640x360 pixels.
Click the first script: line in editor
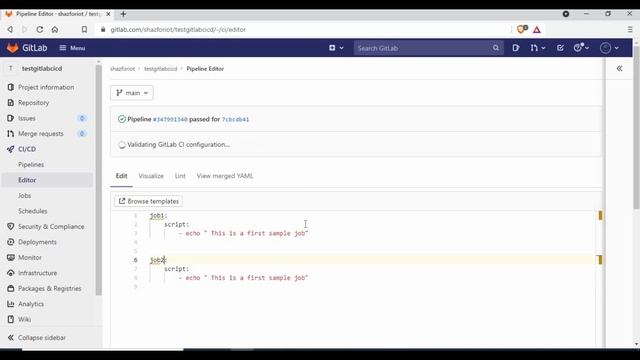176,224
